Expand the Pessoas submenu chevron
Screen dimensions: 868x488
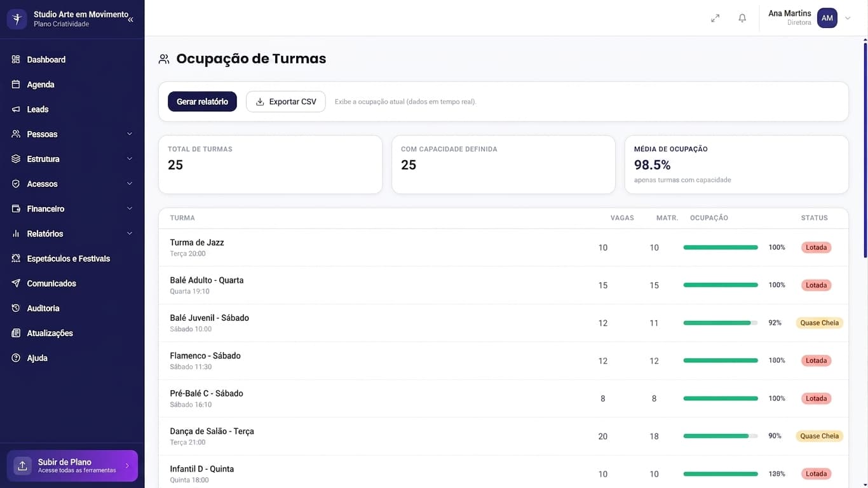tap(130, 134)
